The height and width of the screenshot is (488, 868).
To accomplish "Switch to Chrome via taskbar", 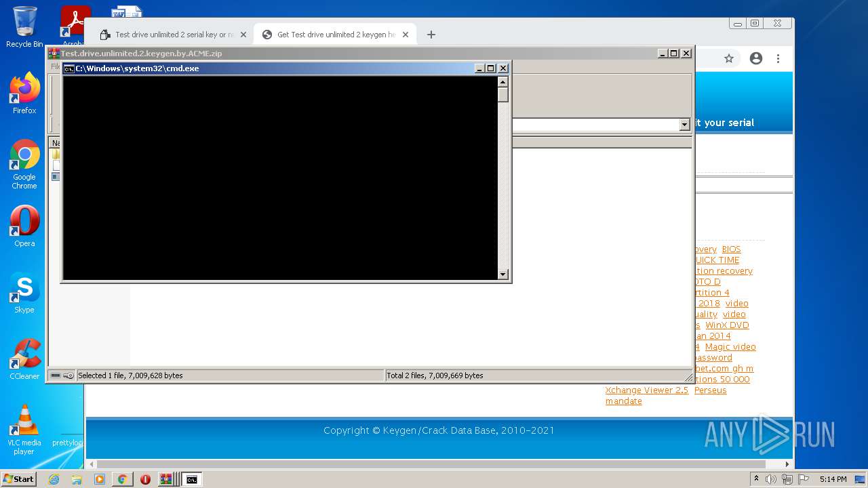I will 122,479.
